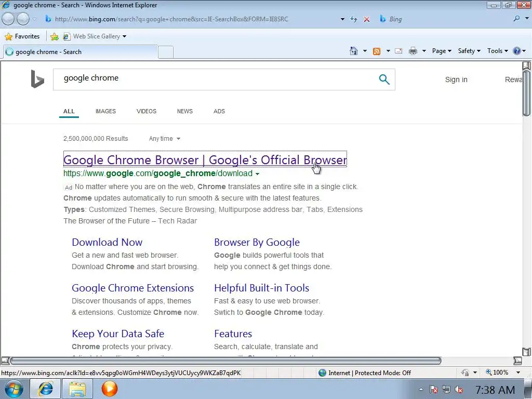Screen dimensions: 532x399
Task: Click the RSS Feeds icon
Action: 377,51
